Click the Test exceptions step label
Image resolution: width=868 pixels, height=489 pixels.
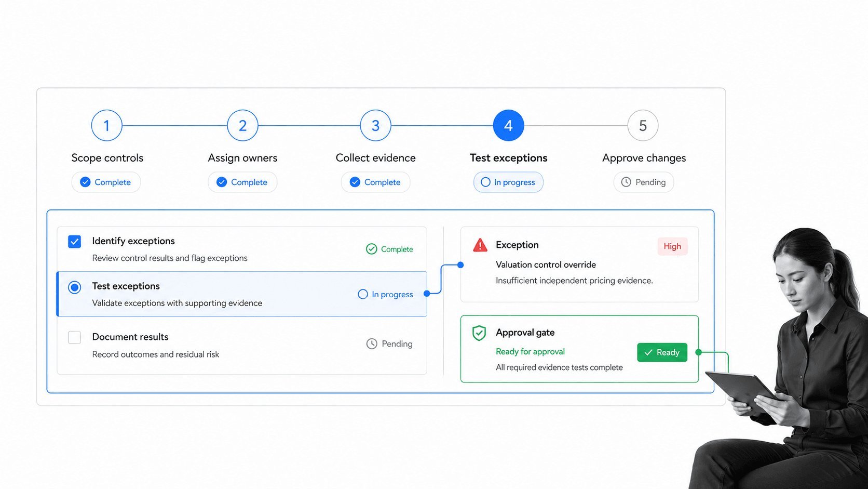click(x=508, y=158)
